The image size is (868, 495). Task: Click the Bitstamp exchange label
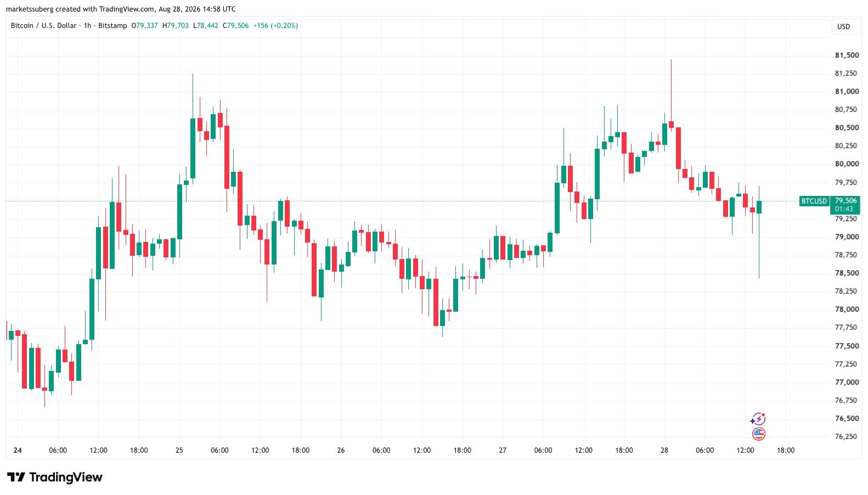112,26
